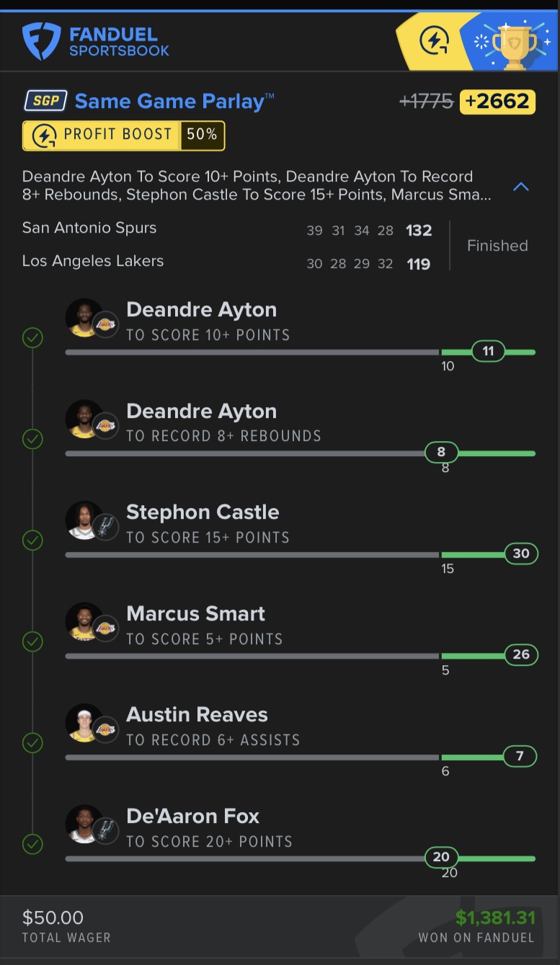Tap the +2662 boosted odds label
Image resolution: width=560 pixels, height=965 pixels.
click(x=497, y=102)
